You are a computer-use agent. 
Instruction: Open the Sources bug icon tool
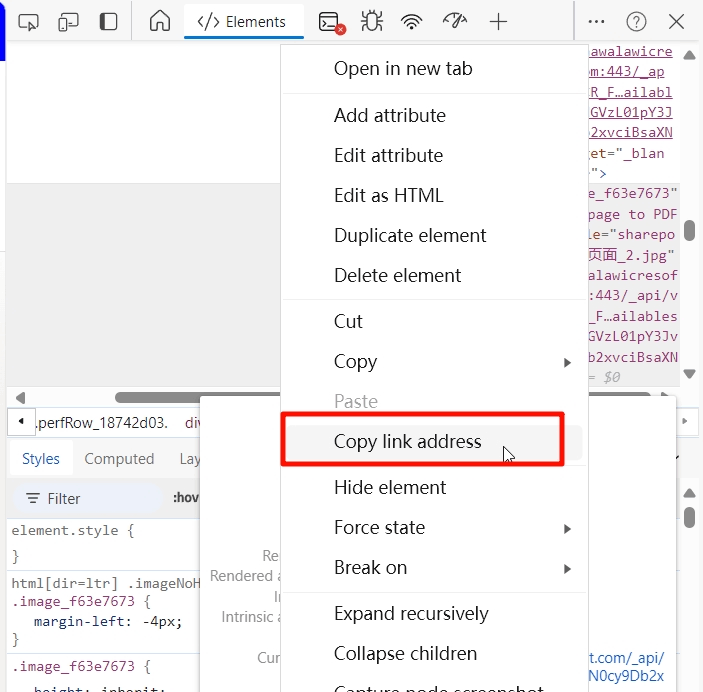pyautogui.click(x=372, y=21)
